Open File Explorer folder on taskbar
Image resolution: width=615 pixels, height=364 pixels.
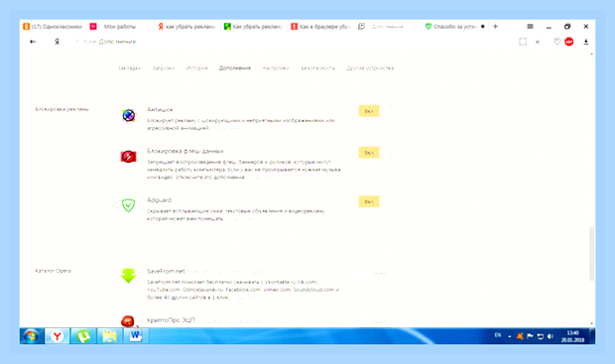click(x=110, y=336)
